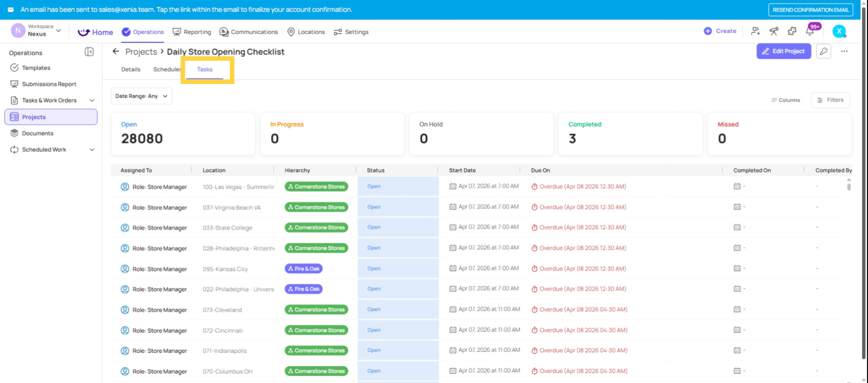This screenshot has width=868, height=383.
Task: Open the Open status cell for 095-Kansas City
Action: click(x=398, y=268)
